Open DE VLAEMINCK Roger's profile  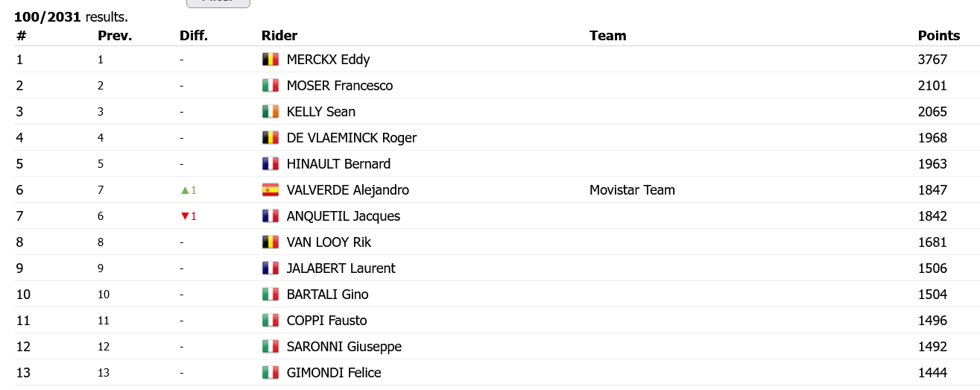coord(351,138)
